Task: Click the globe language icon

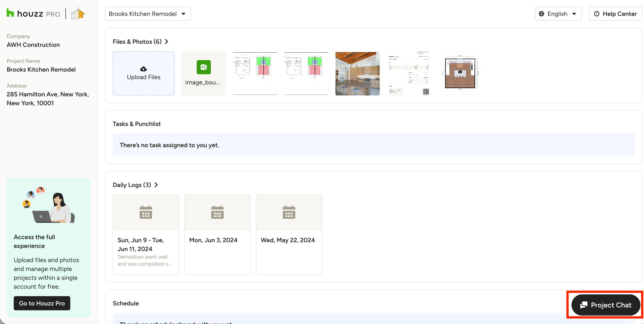Action: pos(541,14)
